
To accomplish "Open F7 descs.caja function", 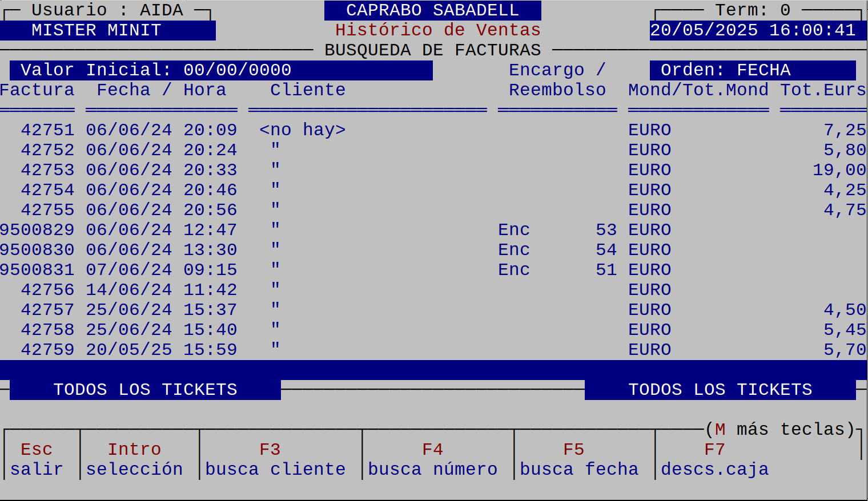I will point(714,459).
